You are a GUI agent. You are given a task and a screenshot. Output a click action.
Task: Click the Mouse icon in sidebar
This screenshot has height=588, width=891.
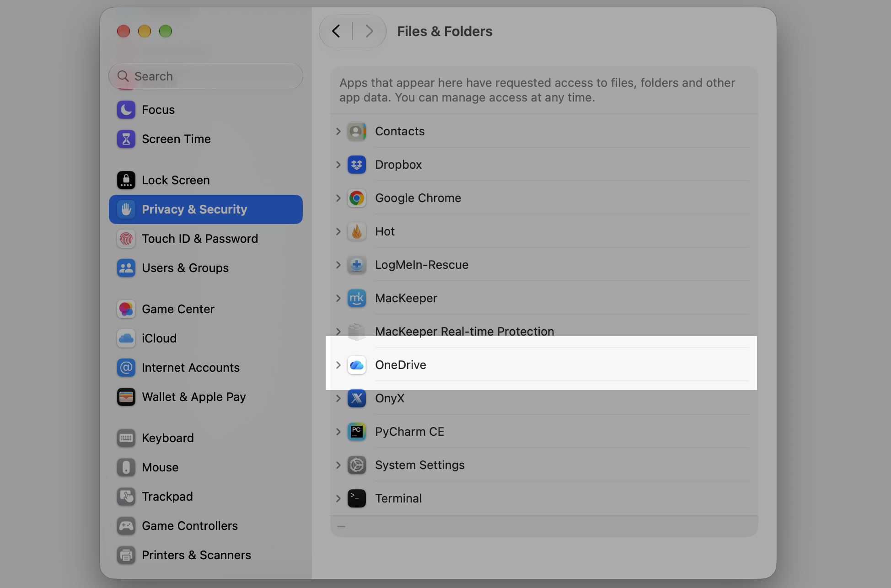pos(126,467)
